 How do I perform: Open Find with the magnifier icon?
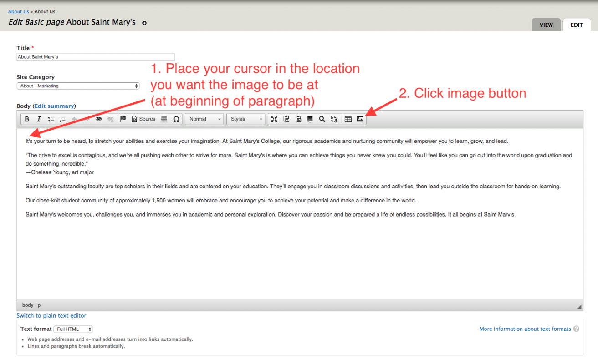coord(322,119)
